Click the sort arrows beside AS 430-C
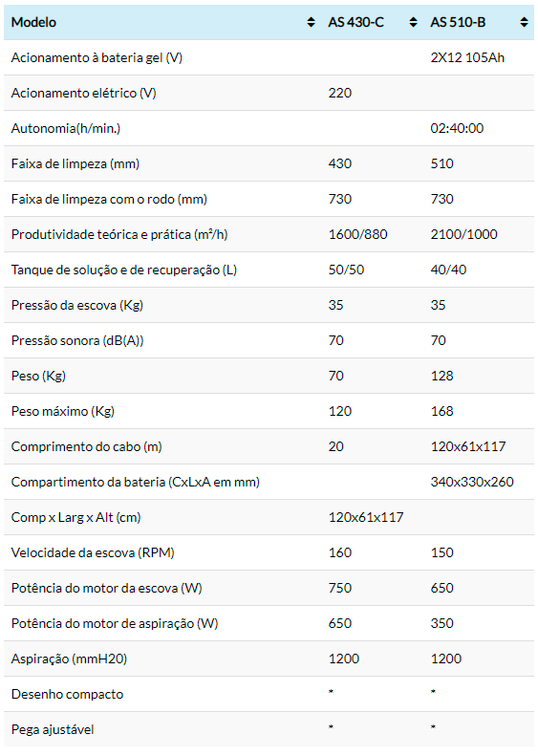This screenshot has height=756, width=538. pyautogui.click(x=413, y=22)
